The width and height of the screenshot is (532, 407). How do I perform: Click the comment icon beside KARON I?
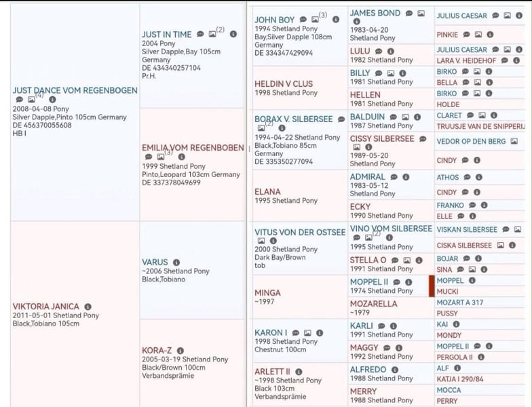[296, 332]
